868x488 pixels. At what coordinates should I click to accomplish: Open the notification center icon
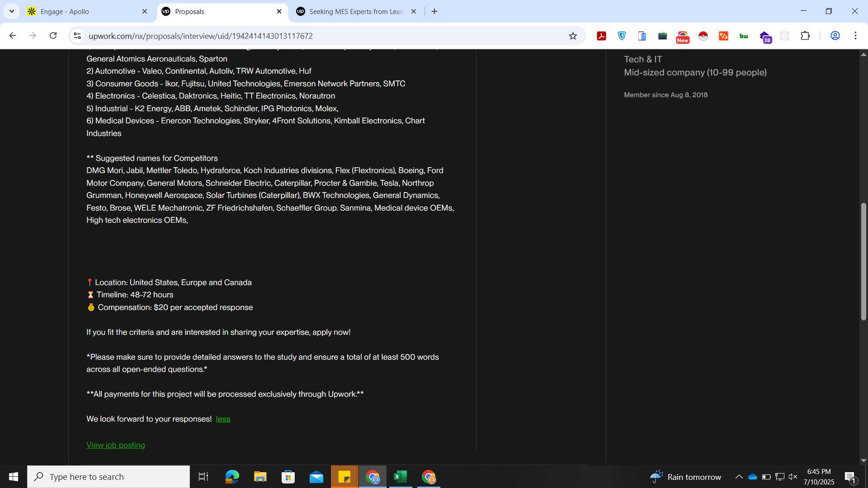850,477
